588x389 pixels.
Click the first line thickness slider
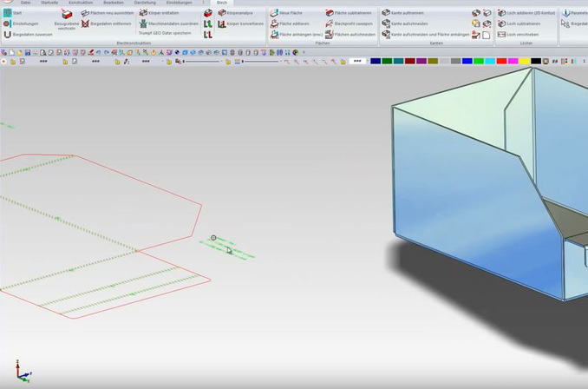[202, 62]
